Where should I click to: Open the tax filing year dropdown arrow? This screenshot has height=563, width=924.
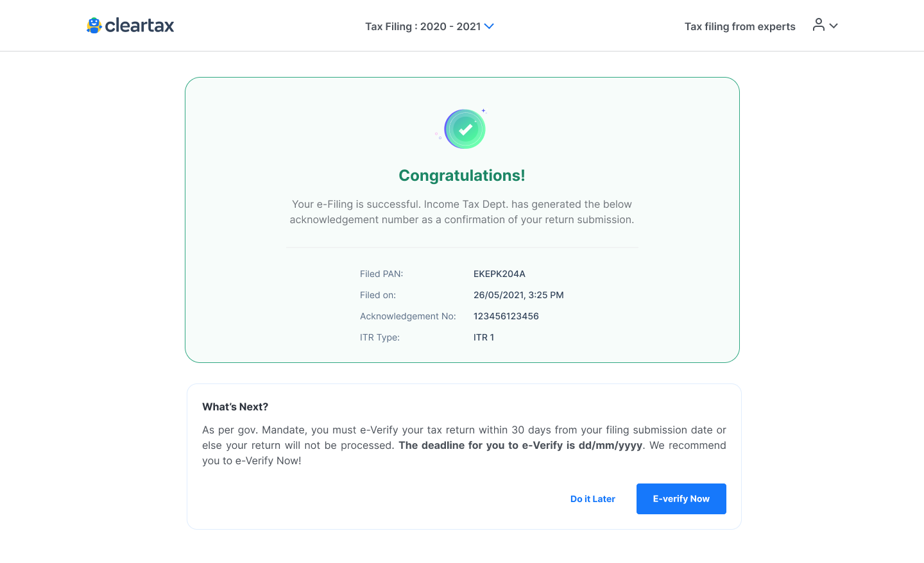(489, 26)
